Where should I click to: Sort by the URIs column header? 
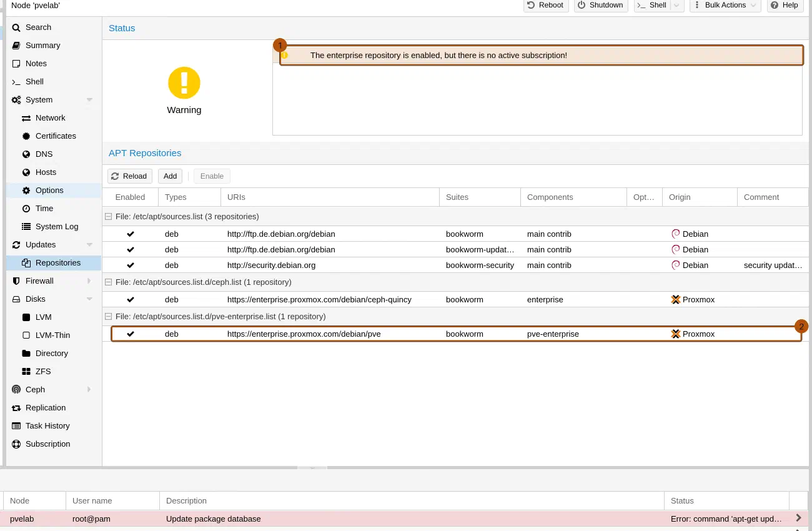tap(330, 197)
